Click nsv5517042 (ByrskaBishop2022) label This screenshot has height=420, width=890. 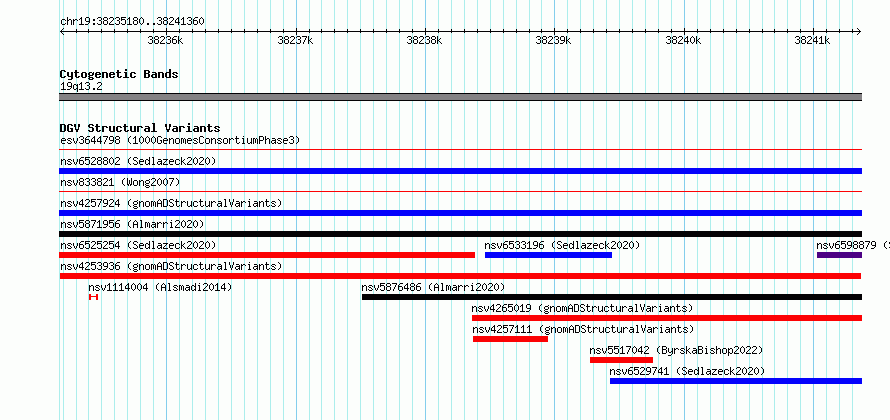click(x=676, y=350)
